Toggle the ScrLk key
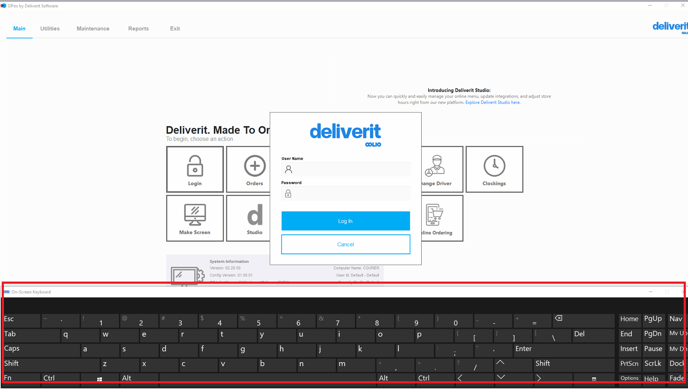The height and width of the screenshot is (389, 688). click(653, 364)
